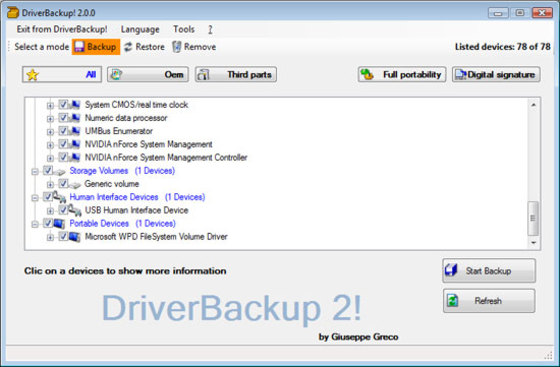This screenshot has width=560, height=367.
Task: Click the Third parts filter icon
Action: click(204, 75)
